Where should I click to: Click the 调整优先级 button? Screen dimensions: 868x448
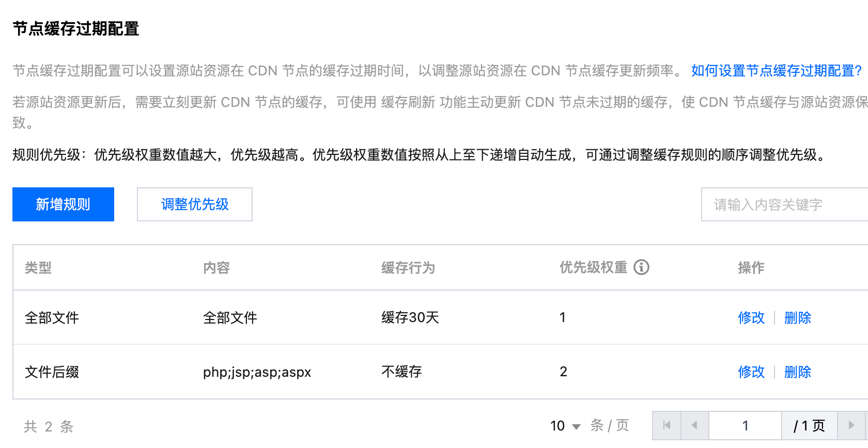195,204
